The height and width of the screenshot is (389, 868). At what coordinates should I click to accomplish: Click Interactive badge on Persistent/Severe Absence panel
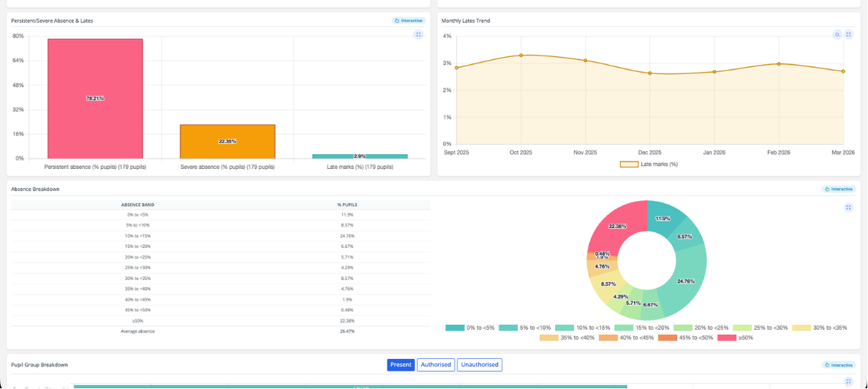(x=409, y=20)
